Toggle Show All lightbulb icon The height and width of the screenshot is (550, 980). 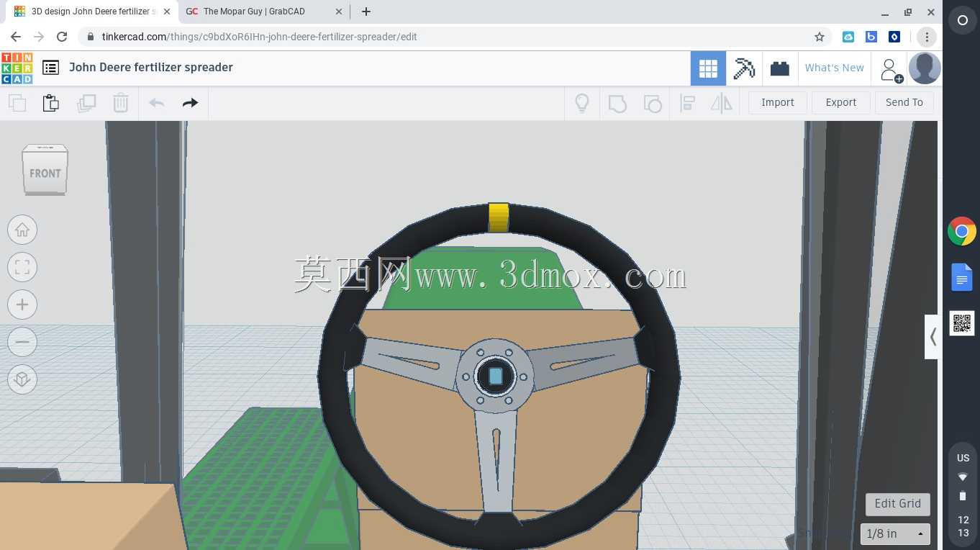coord(582,103)
